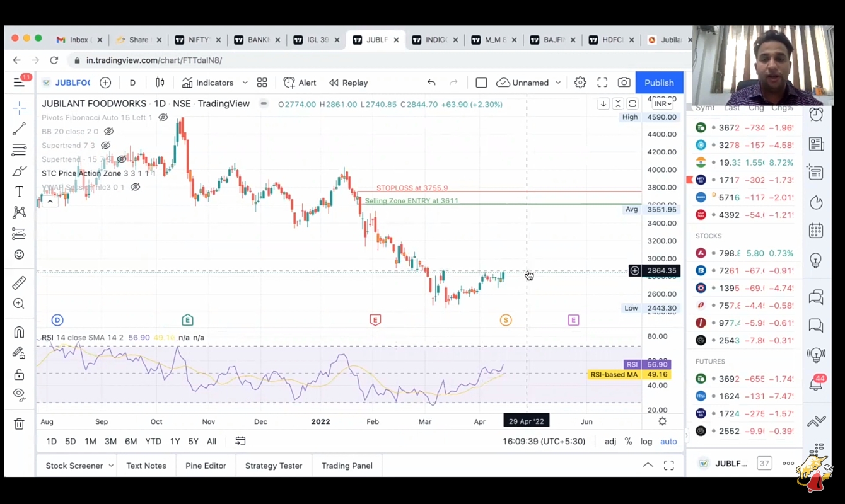
Task: Toggle visibility of BB 20 close indicator
Action: pos(108,132)
